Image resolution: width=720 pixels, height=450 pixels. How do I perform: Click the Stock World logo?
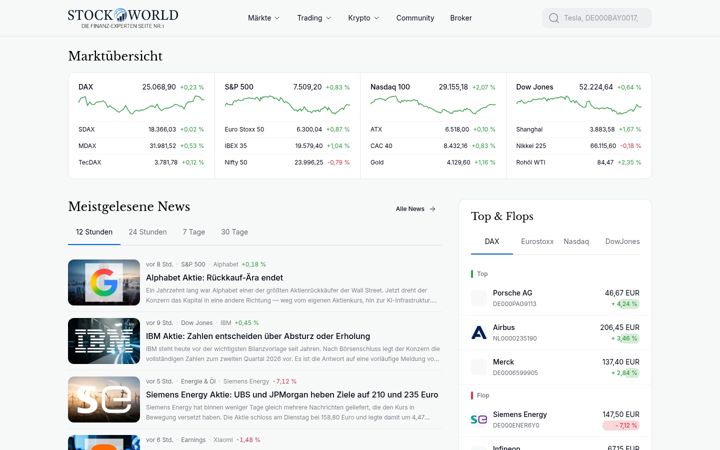[123, 18]
